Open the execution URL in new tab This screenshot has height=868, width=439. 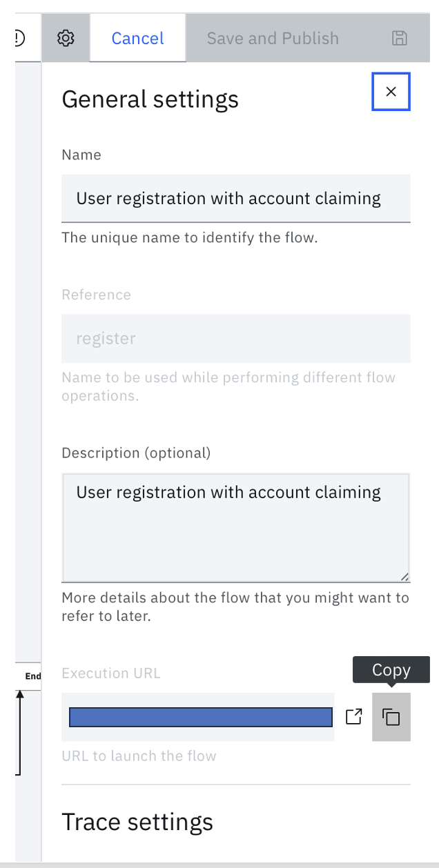(x=353, y=717)
